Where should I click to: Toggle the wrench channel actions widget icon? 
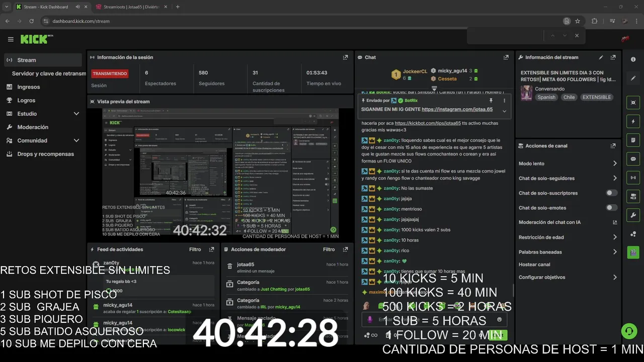(x=633, y=215)
